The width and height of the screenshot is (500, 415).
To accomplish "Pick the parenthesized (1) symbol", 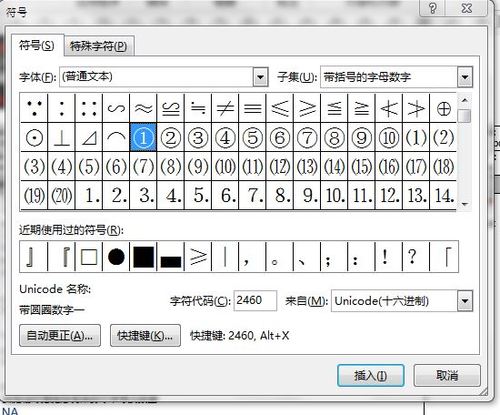I will tap(416, 137).
